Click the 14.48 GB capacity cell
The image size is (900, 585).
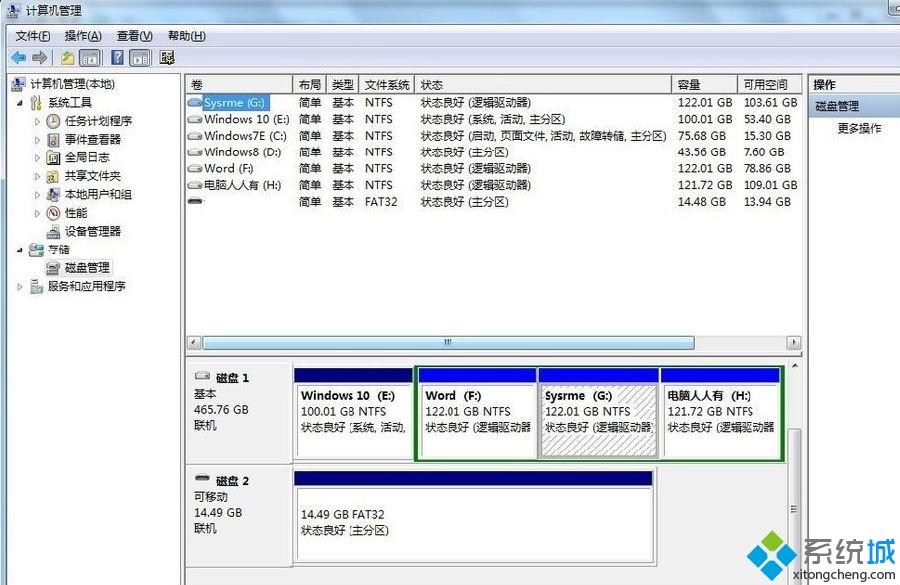[701, 202]
